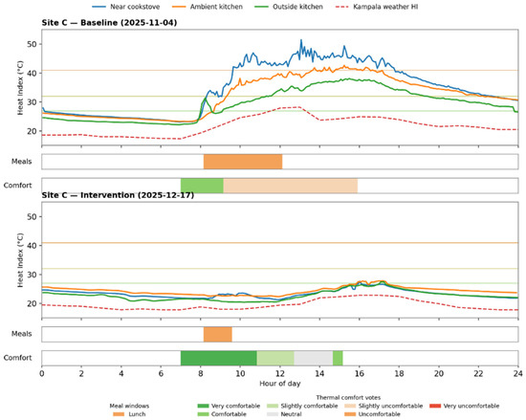Select the gray Neutral segment in Intervention Comfort
Image resolution: width=526 pixels, height=420 pixels.
[x=314, y=358]
